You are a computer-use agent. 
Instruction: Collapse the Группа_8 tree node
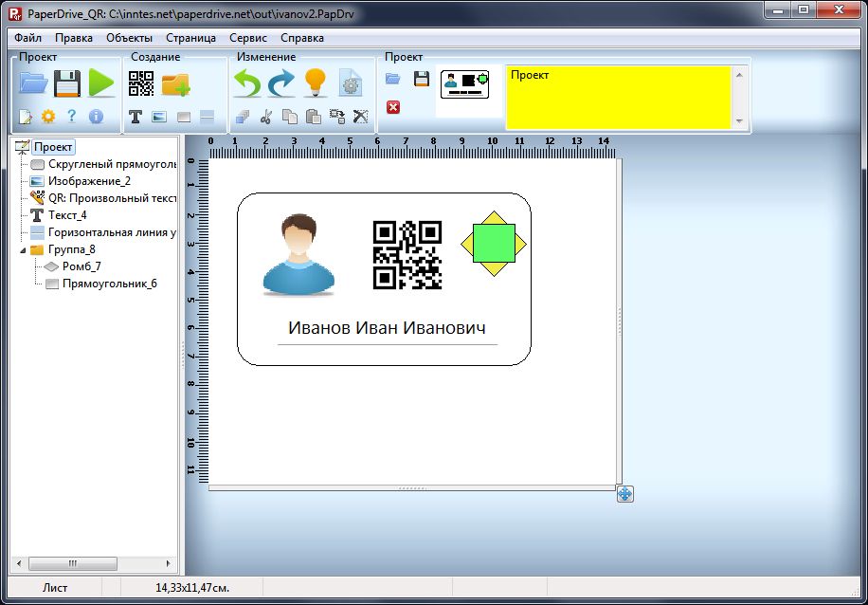23,250
